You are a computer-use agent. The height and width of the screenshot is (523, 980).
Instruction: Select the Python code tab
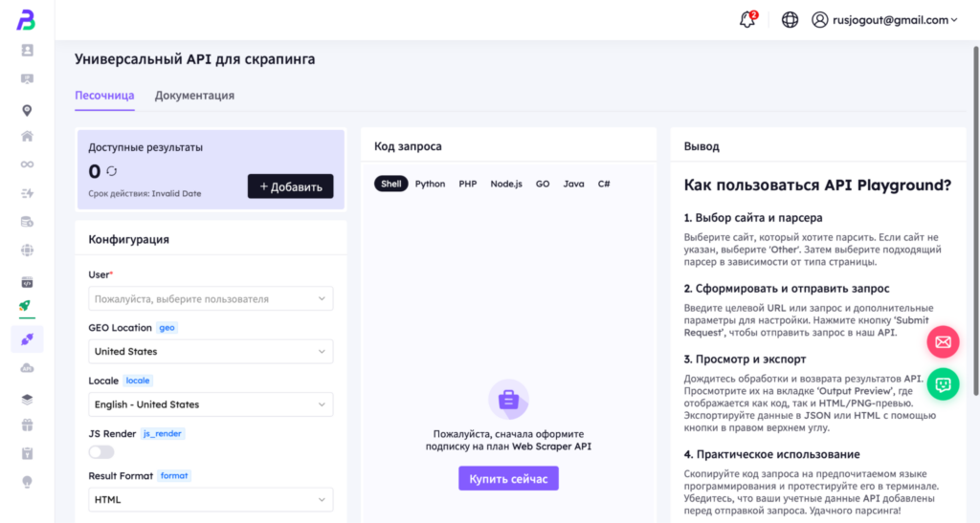click(x=430, y=184)
